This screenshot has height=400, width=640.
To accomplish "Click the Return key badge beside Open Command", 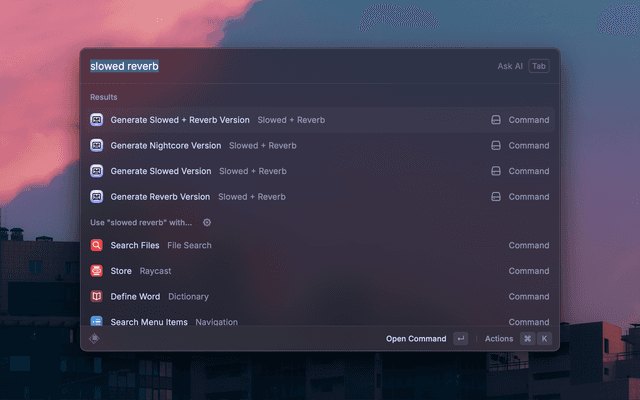I will pos(460,339).
